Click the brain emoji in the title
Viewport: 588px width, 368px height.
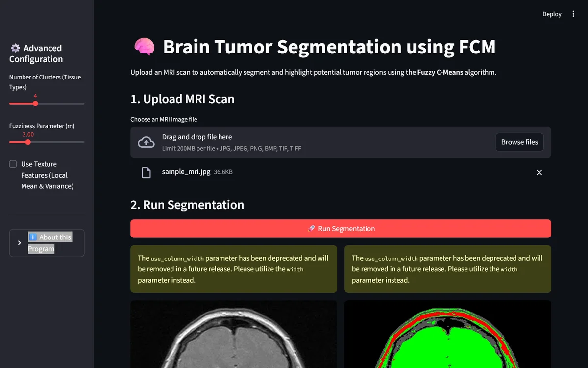pyautogui.click(x=144, y=47)
